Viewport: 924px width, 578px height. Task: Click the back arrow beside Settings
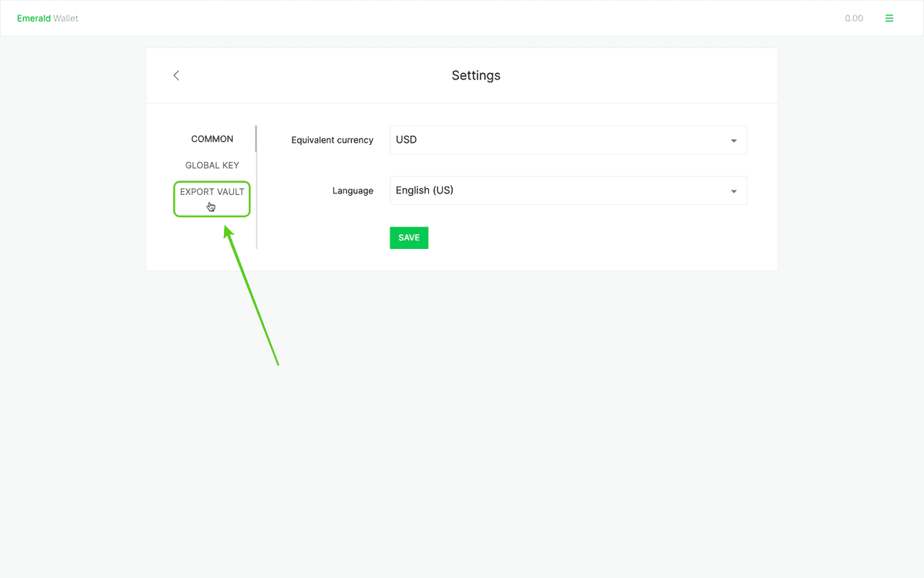click(176, 76)
